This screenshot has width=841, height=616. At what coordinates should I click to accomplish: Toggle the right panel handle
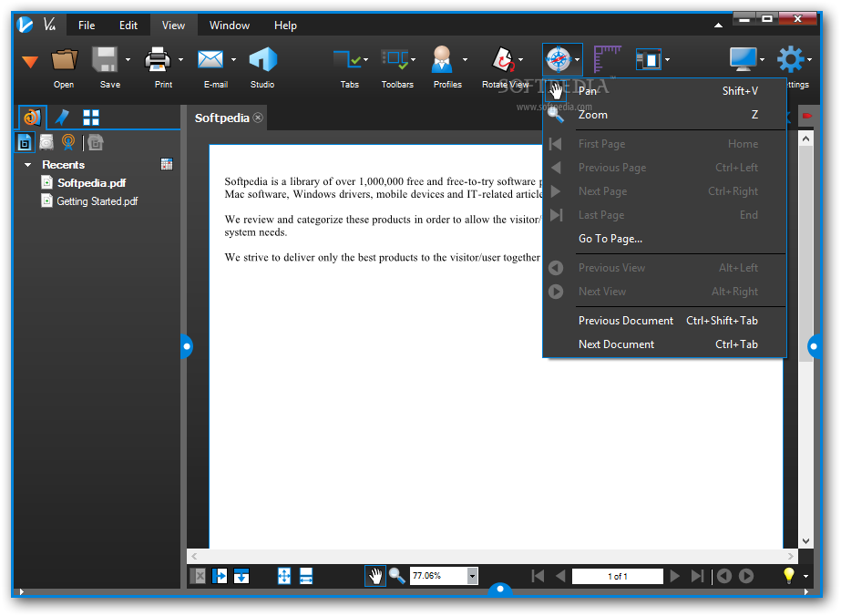(x=815, y=346)
